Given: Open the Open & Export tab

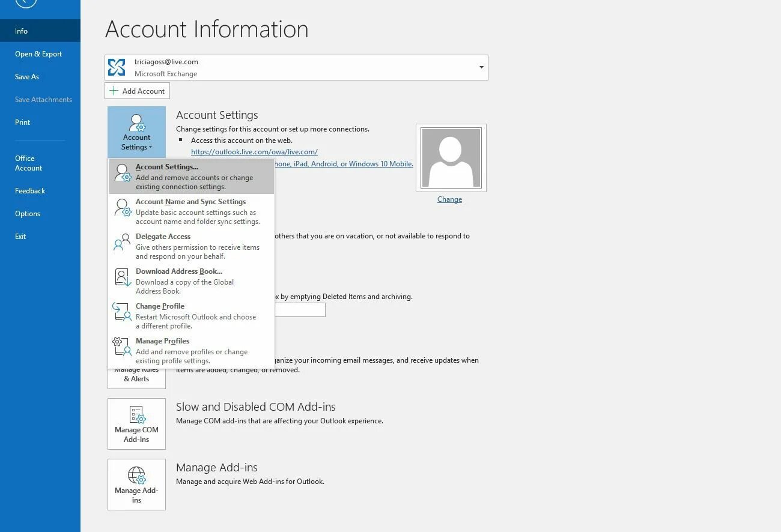Looking at the screenshot, I should coord(40,53).
